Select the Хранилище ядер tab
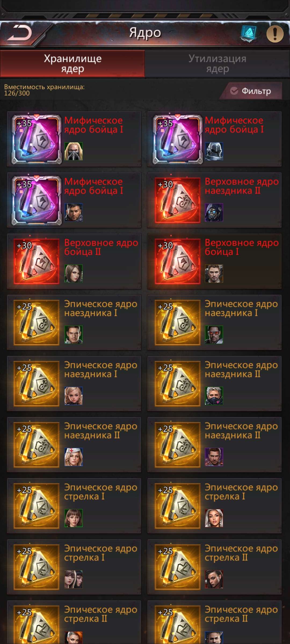The height and width of the screenshot is (644, 290). [x=73, y=64]
